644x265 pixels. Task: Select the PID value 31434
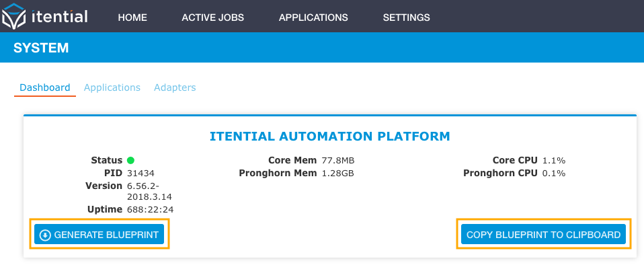[x=141, y=173]
